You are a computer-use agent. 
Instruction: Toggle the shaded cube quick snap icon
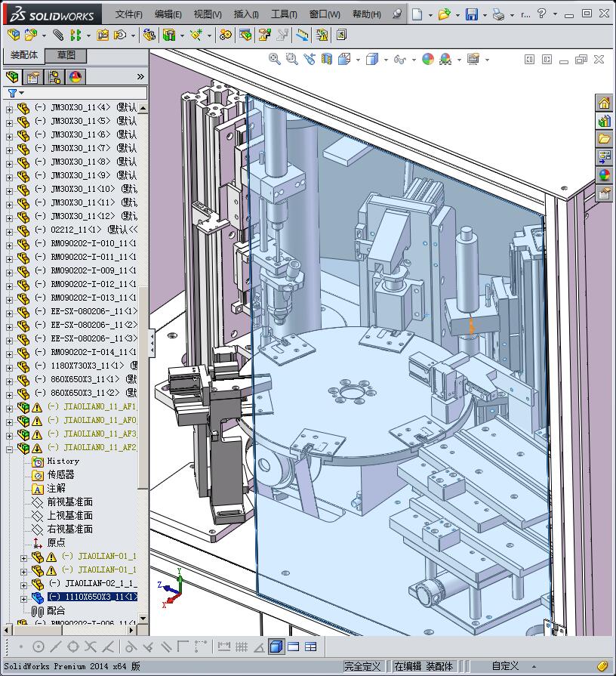point(276,647)
